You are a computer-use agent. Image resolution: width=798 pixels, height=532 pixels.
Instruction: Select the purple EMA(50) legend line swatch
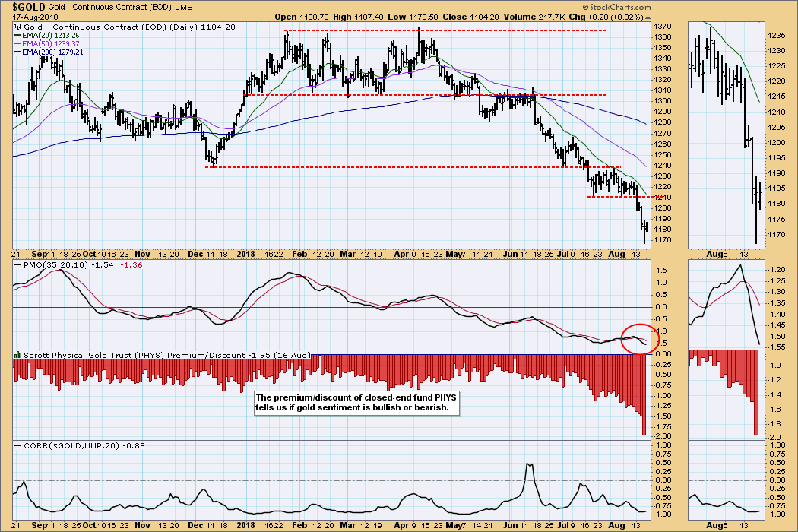coord(18,44)
